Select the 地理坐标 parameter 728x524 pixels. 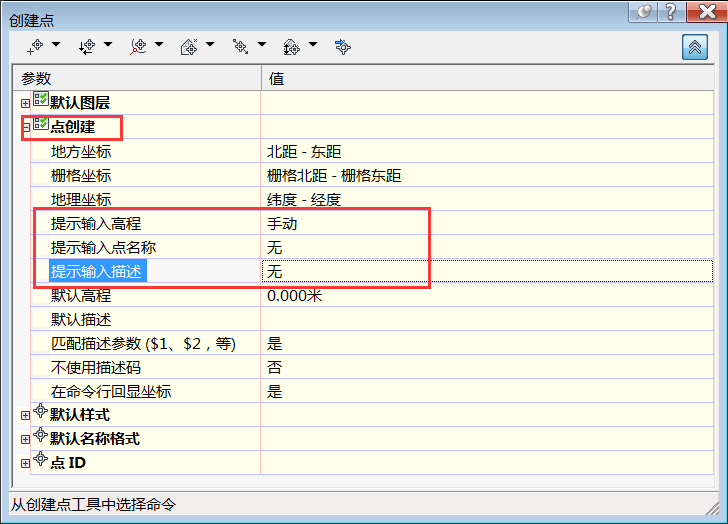(81, 200)
